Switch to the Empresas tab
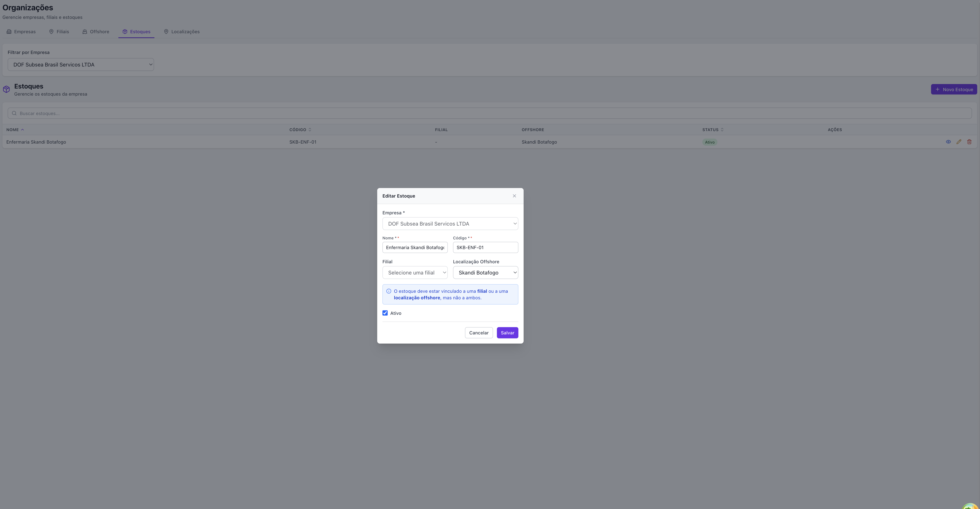This screenshot has width=980, height=509. pyautogui.click(x=21, y=32)
